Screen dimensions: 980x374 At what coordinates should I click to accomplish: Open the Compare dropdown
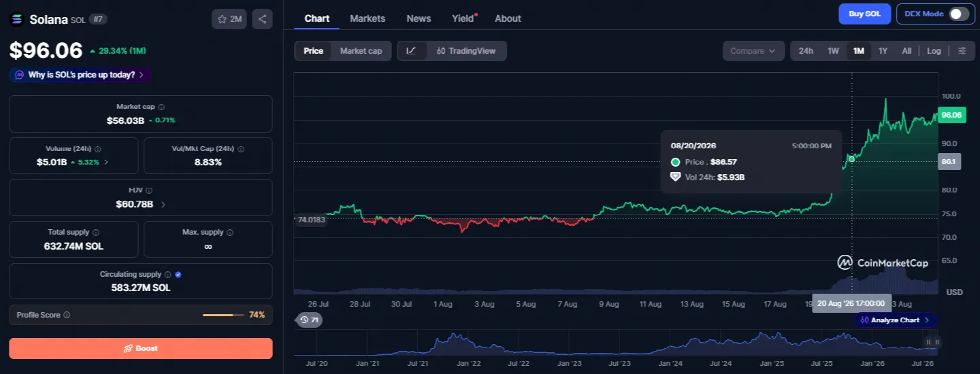(753, 51)
